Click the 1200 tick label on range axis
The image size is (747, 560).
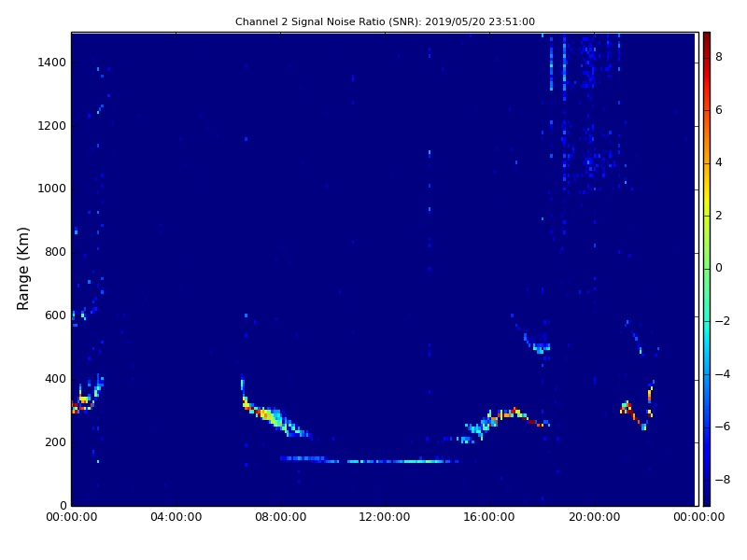click(x=51, y=126)
